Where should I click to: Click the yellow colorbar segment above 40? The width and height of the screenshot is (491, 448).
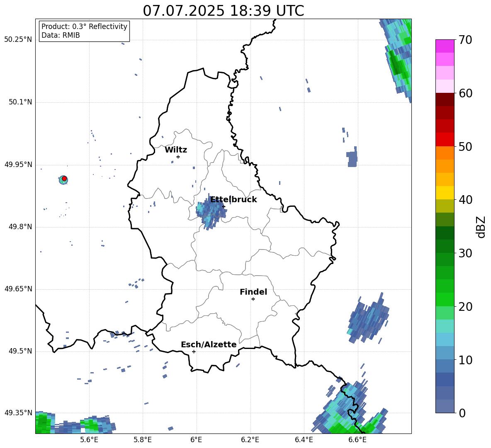445,193
